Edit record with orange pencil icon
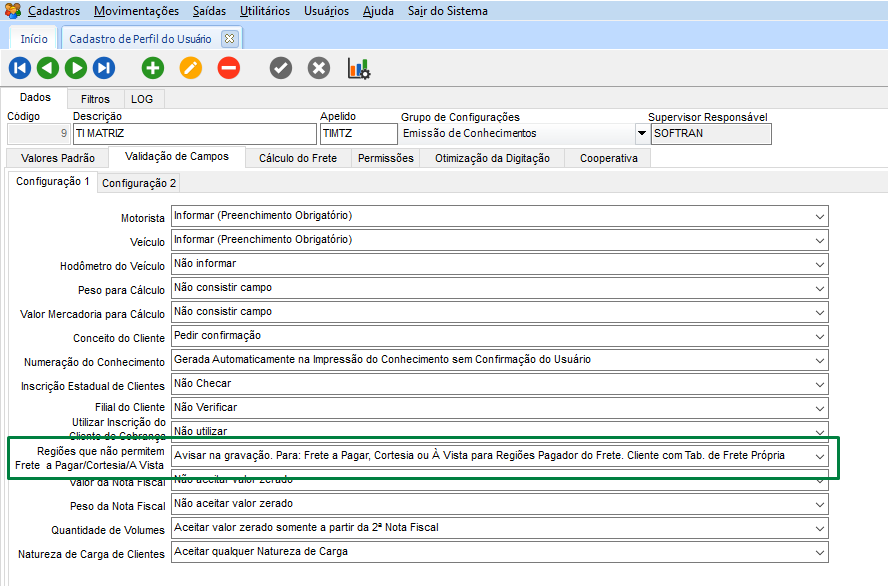Image resolution: width=888 pixels, height=586 pixels. [x=191, y=68]
